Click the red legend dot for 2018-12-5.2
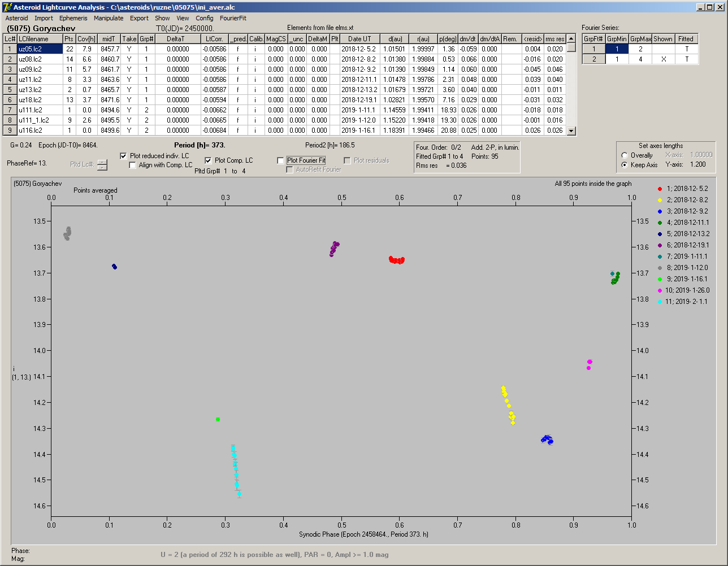Screen dimensions: 728x566 660,189
